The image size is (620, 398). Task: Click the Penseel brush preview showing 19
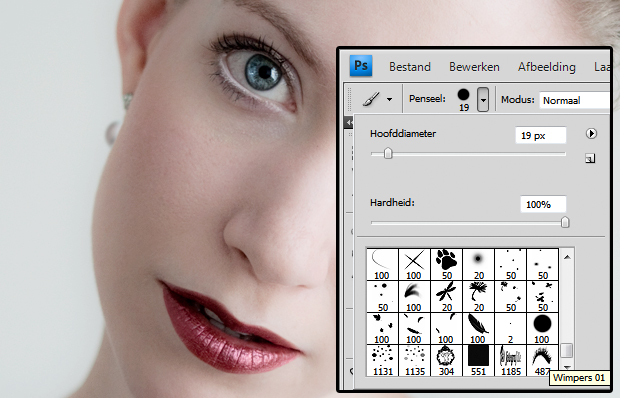463,100
